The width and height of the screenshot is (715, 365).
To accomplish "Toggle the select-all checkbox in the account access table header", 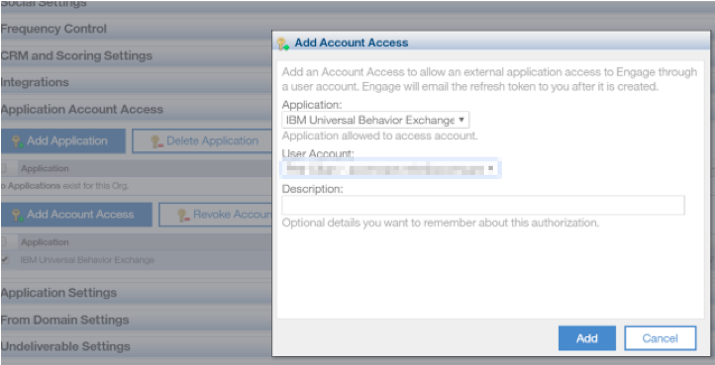I will click(x=5, y=242).
